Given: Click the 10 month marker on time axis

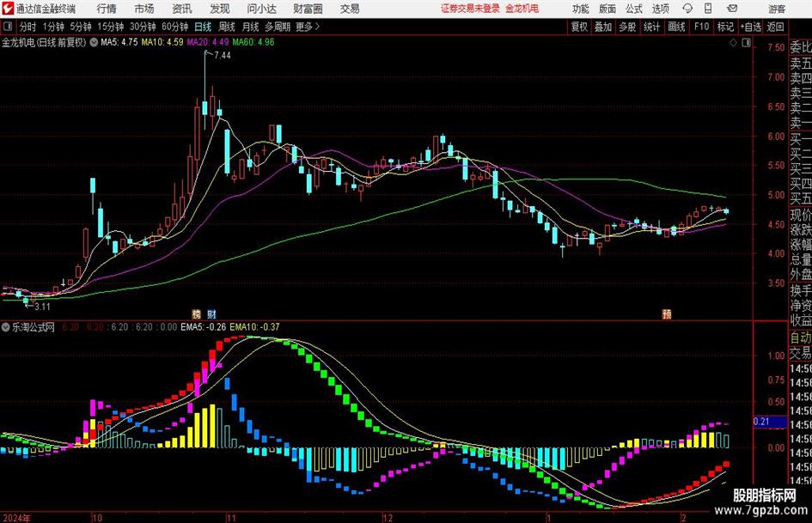Looking at the screenshot, I should click(97, 518).
